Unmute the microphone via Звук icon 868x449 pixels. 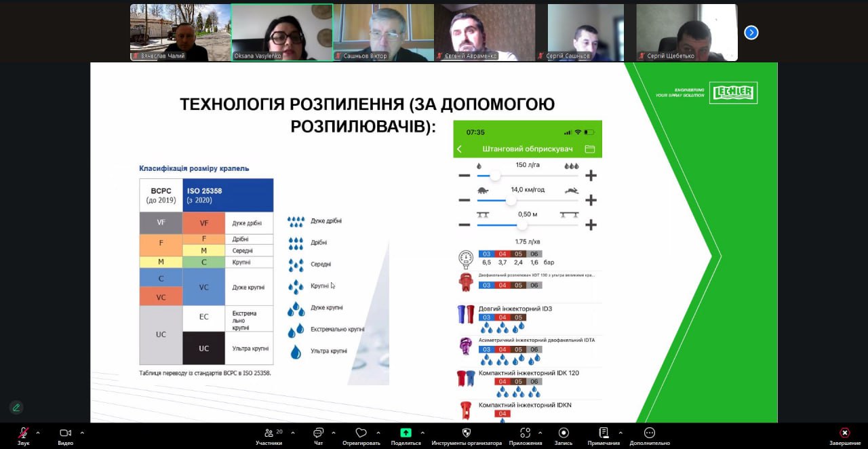(x=23, y=433)
